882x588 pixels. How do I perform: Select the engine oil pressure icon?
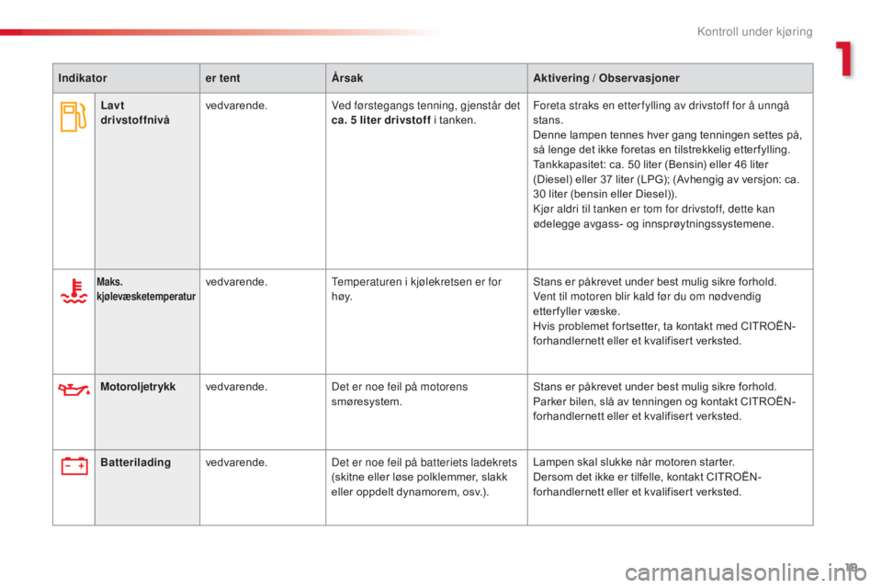[73, 390]
